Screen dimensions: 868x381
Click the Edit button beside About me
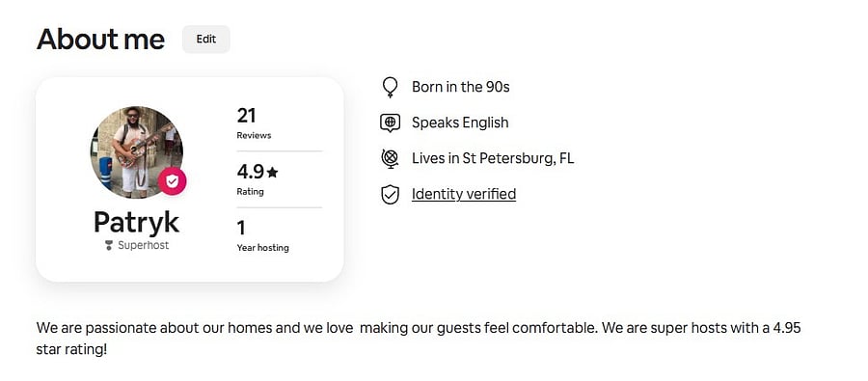coord(206,40)
